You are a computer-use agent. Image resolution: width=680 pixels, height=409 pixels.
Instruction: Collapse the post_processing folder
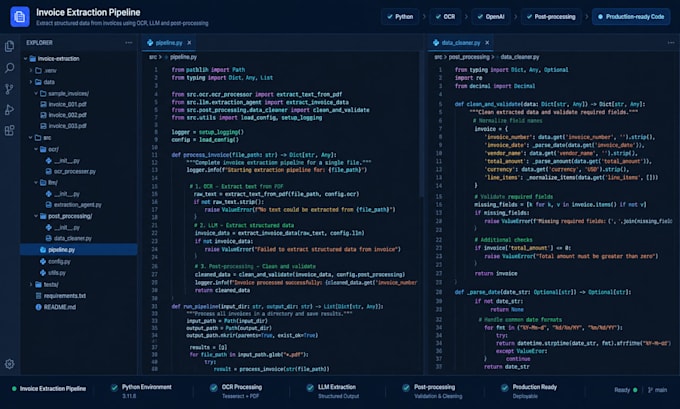pos(36,216)
